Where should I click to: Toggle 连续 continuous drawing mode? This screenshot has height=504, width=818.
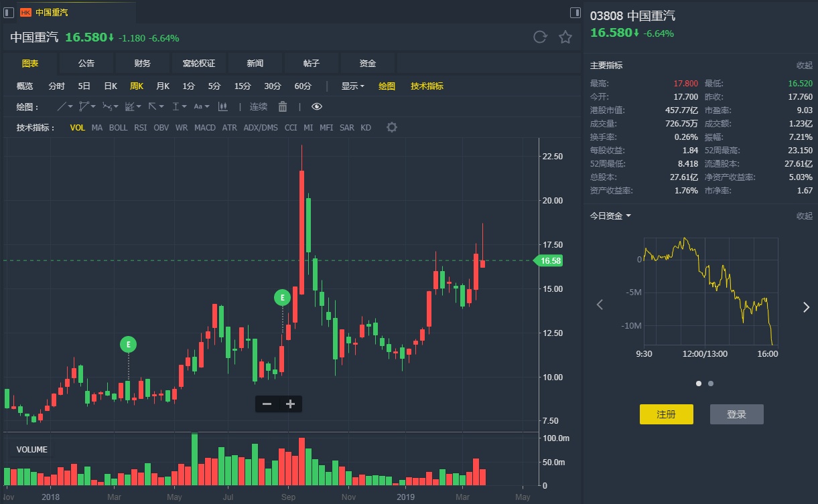click(259, 106)
